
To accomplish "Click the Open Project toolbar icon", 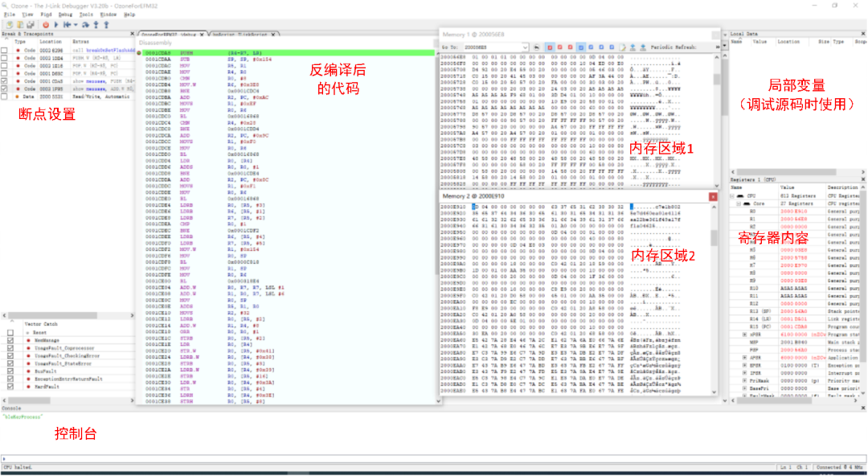I will (20, 25).
